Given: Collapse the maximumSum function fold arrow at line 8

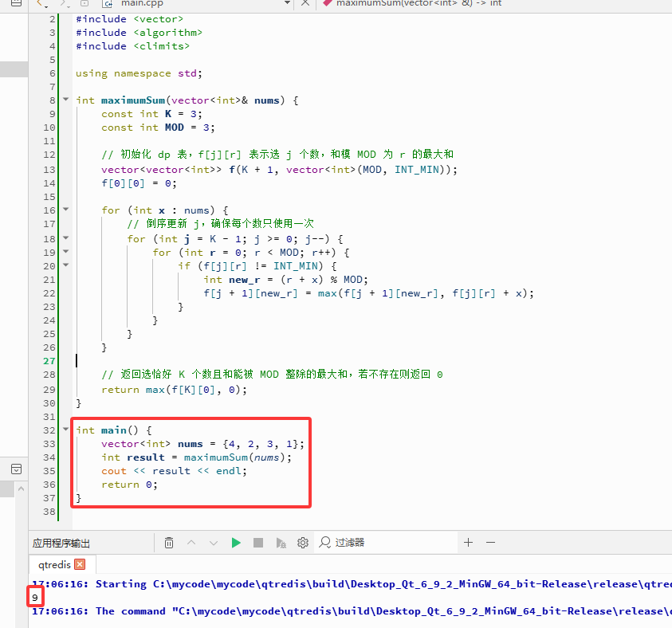Looking at the screenshot, I should [x=66, y=100].
